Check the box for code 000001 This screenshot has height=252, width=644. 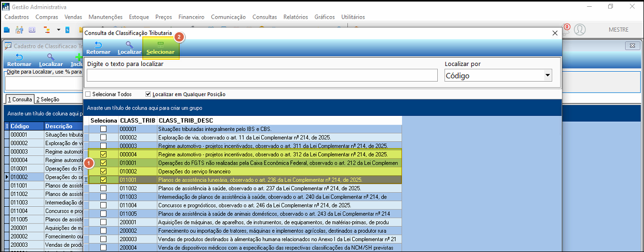tap(104, 129)
